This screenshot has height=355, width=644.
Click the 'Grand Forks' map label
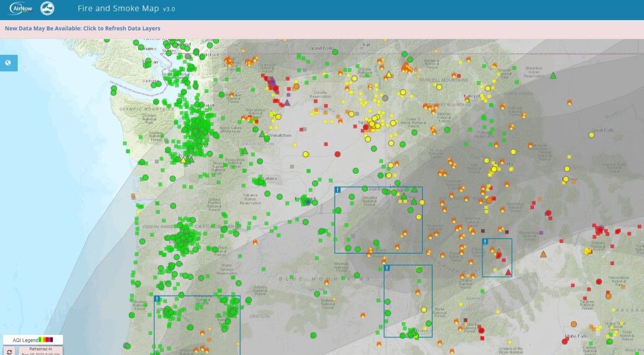click(x=321, y=48)
